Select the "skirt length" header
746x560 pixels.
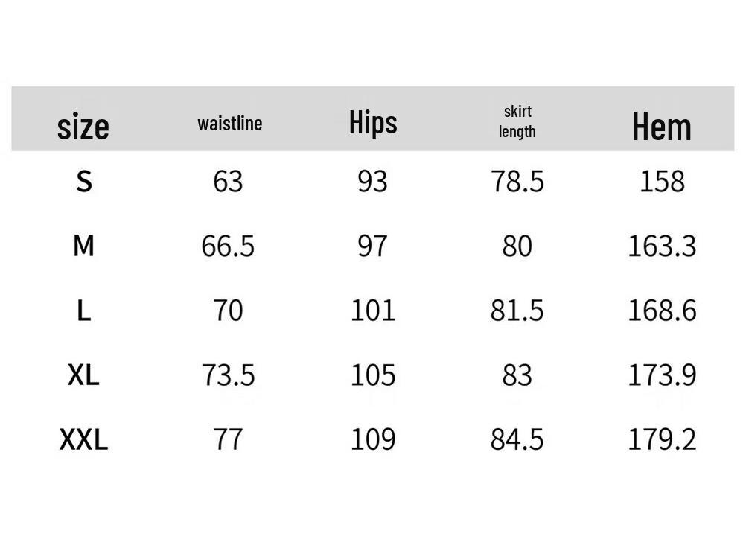pos(517,121)
